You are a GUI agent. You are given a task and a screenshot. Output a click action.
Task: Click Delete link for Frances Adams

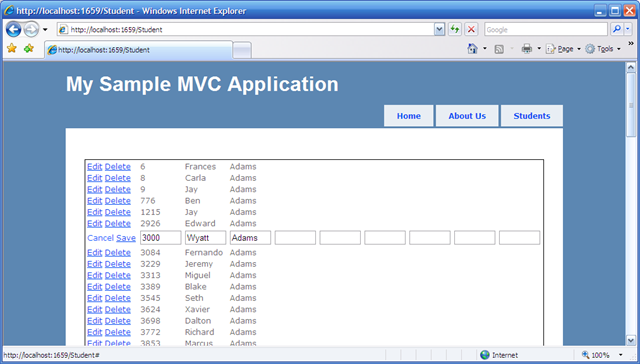click(x=118, y=166)
